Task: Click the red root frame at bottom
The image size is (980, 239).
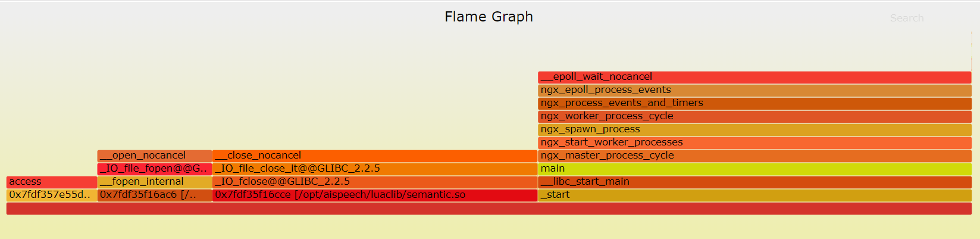Action: click(x=489, y=208)
